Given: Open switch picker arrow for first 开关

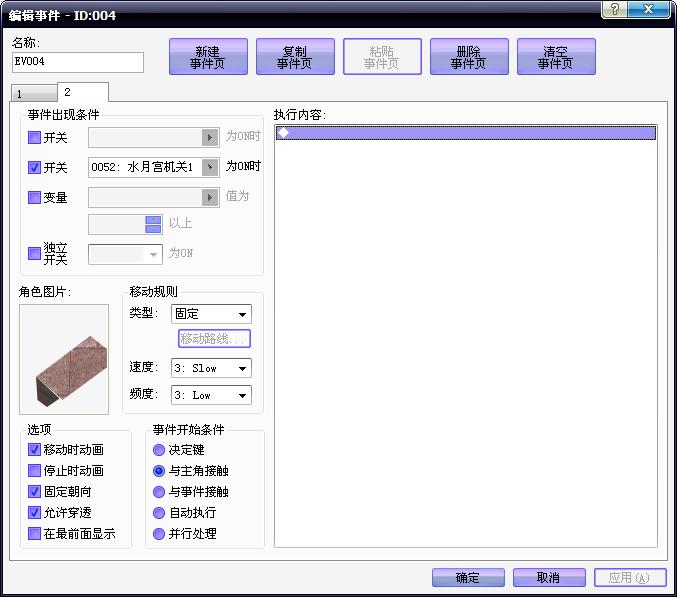Looking at the screenshot, I should [x=210, y=138].
